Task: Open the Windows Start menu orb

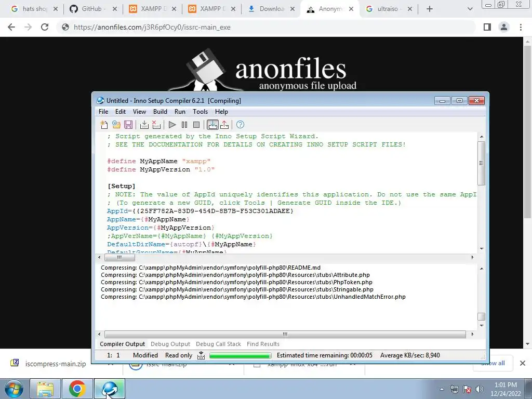Action: 14,389
